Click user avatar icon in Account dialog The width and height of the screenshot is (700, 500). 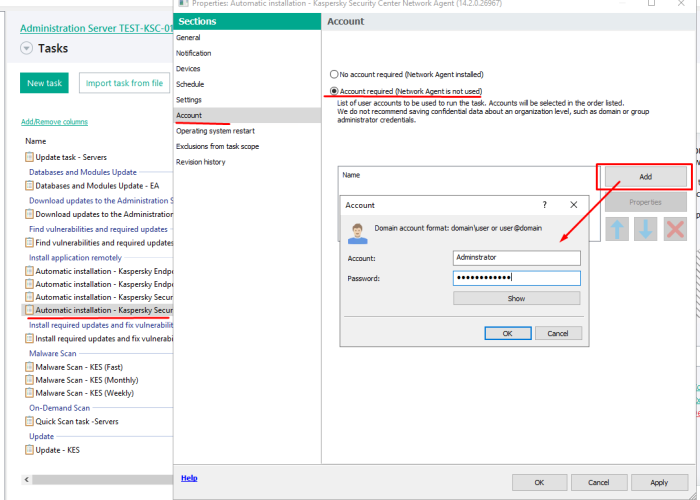[357, 233]
